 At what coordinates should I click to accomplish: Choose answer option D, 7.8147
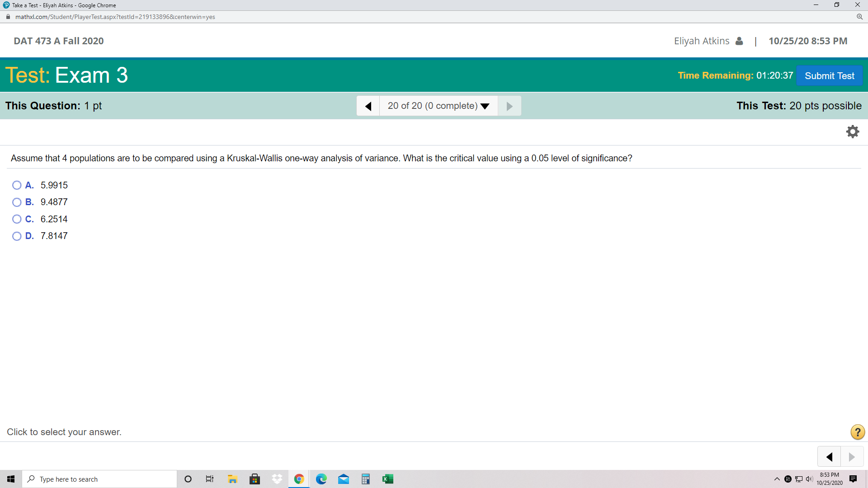click(17, 236)
